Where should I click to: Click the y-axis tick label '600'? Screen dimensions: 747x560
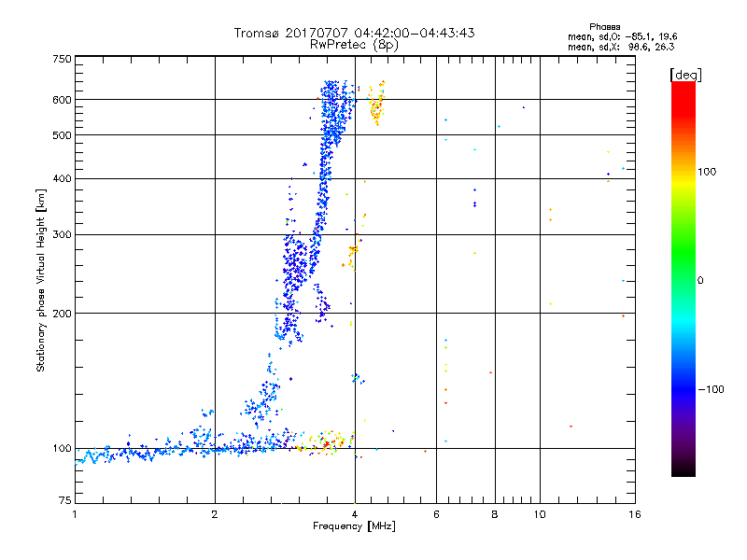pyautogui.click(x=62, y=100)
